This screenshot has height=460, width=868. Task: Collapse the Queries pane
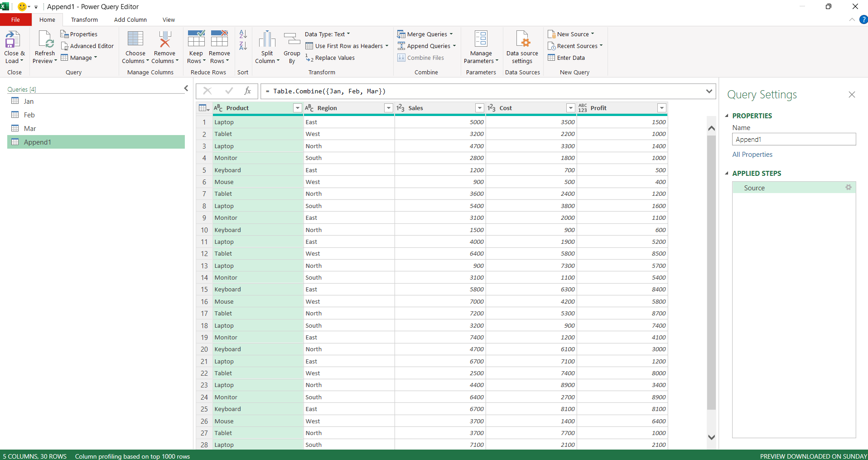pyautogui.click(x=186, y=88)
